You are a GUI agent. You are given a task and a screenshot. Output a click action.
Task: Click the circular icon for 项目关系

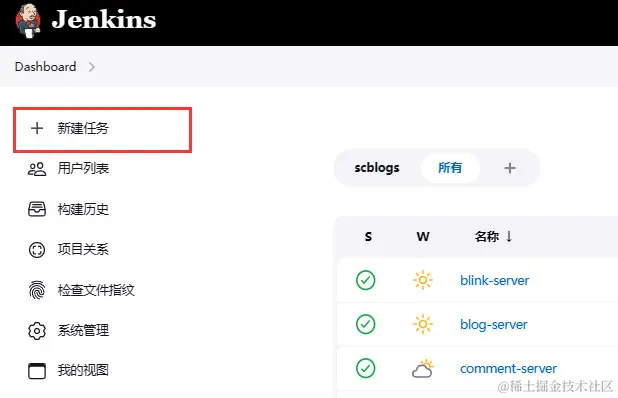[x=37, y=250]
